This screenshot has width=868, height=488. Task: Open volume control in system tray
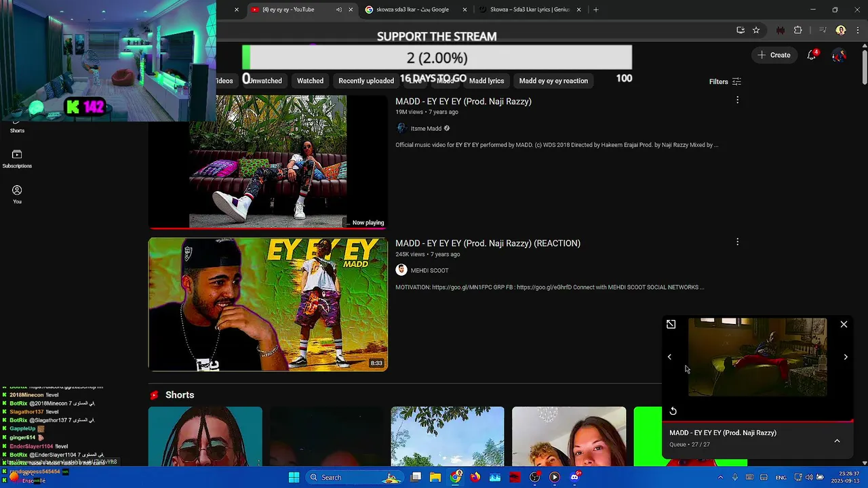click(809, 477)
